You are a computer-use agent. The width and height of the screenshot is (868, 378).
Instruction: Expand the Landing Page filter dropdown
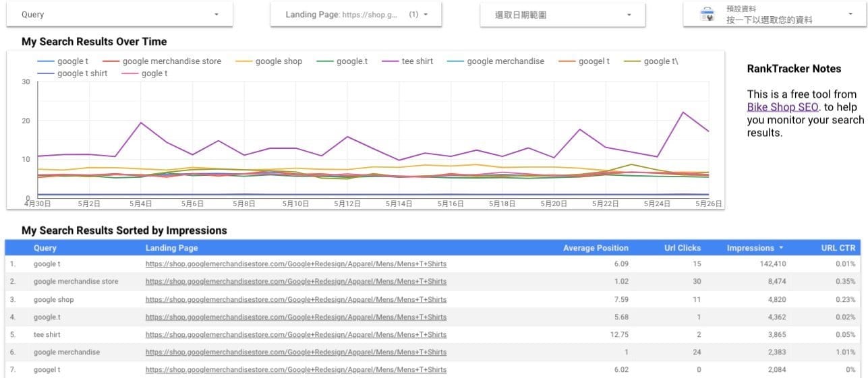coord(426,14)
